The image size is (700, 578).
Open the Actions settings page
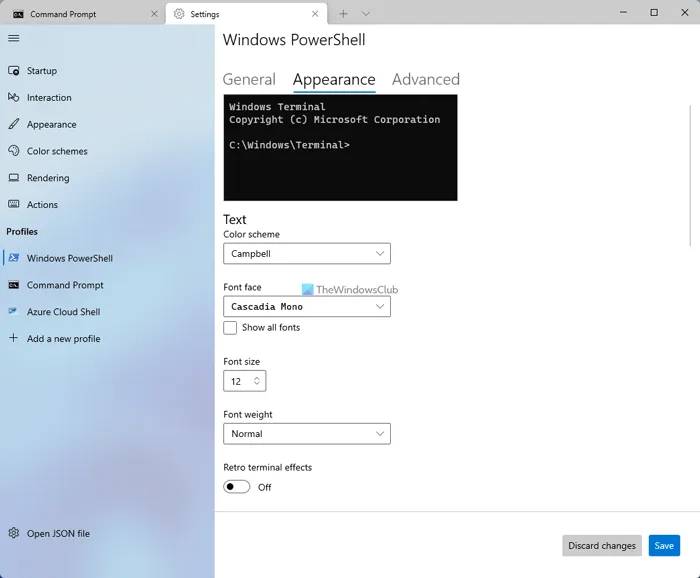click(107, 204)
